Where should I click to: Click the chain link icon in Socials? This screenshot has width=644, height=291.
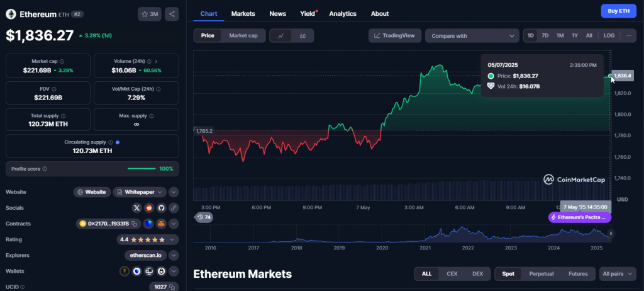(174, 208)
